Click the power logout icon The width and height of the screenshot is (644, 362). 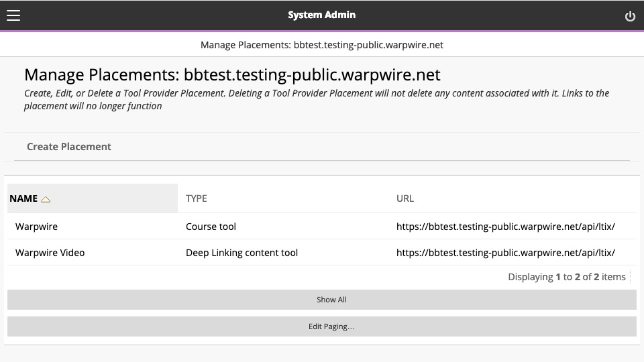click(x=630, y=16)
